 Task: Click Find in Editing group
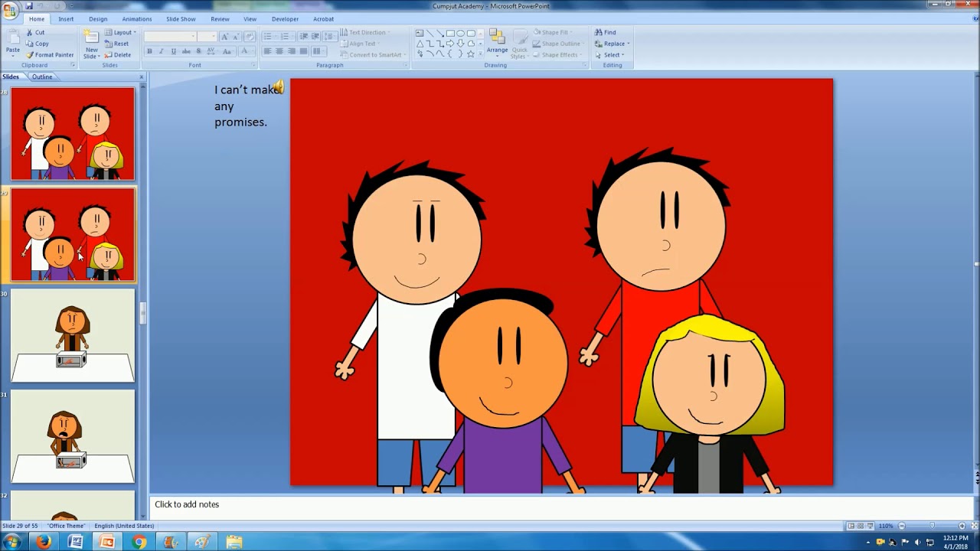tap(605, 32)
